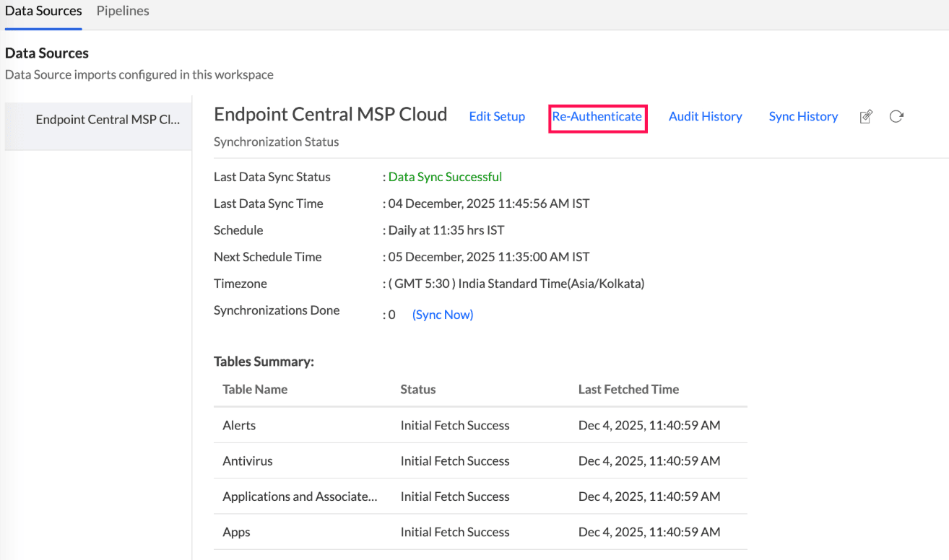Trigger Sync Now
This screenshot has height=560, width=949.
point(443,315)
